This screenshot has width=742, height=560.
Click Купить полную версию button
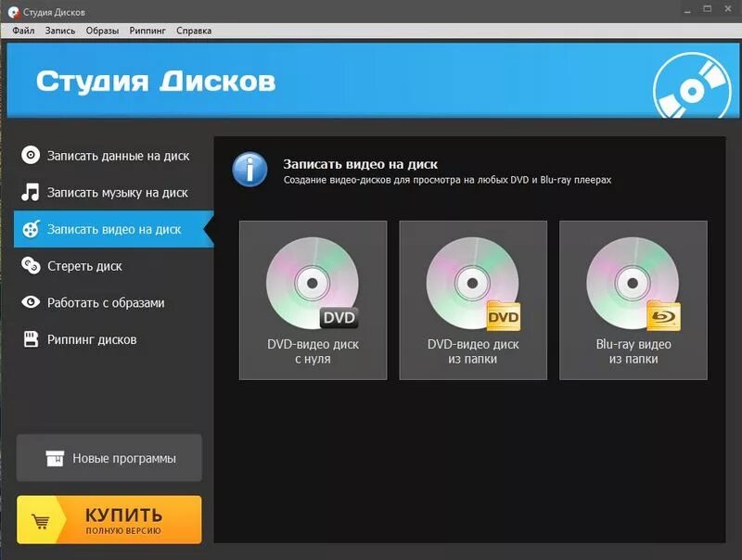109,520
